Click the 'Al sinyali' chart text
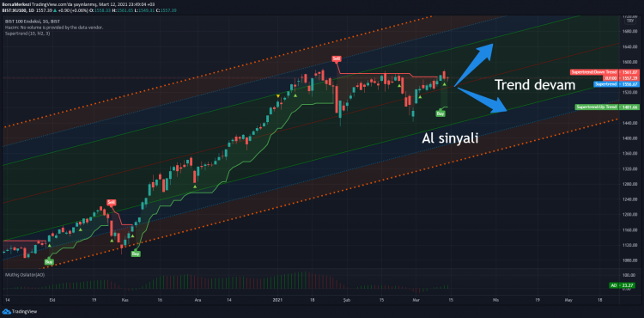644x318 pixels. tap(450, 139)
